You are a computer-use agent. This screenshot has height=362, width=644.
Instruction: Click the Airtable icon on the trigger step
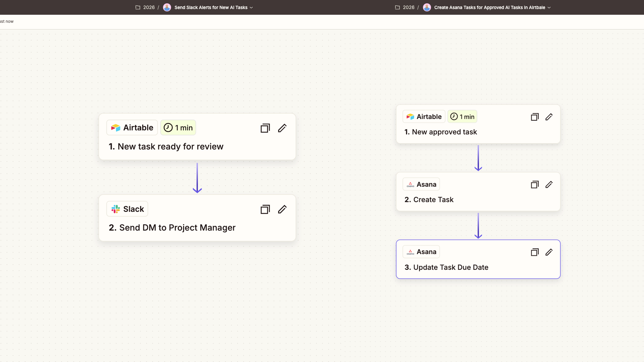115,127
